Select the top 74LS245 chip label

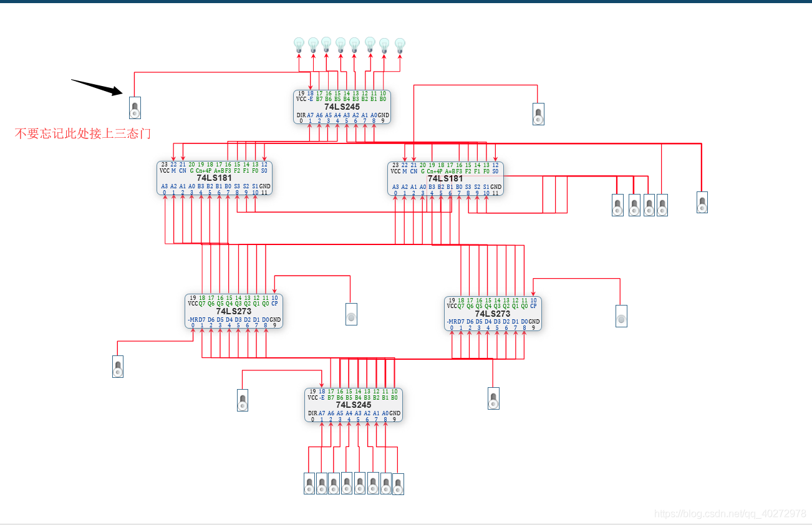click(342, 107)
